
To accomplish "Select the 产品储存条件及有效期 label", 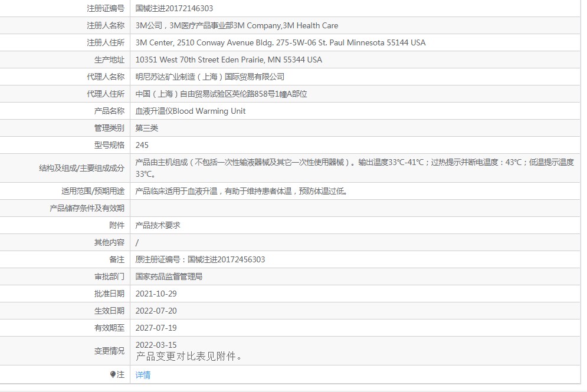I will [x=87, y=208].
